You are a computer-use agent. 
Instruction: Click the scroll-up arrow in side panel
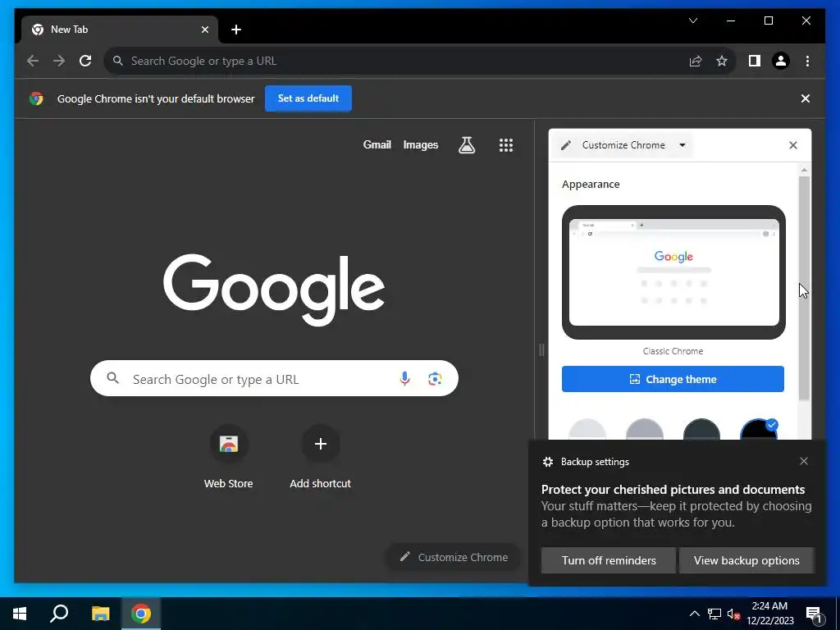tap(804, 170)
